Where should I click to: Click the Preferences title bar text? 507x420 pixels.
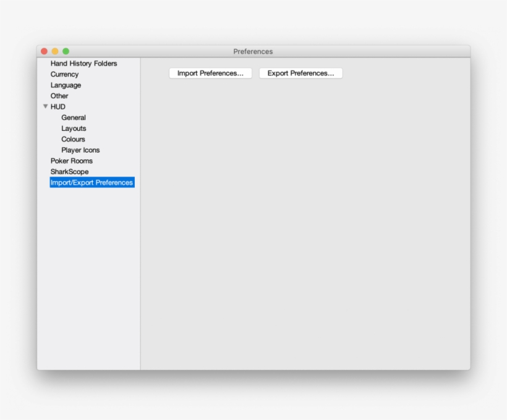click(253, 51)
